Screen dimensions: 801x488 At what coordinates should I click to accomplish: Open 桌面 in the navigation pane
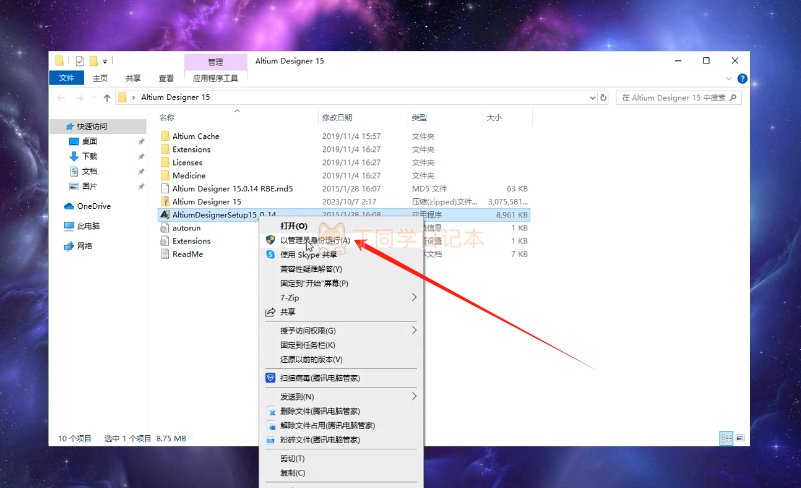pos(89,141)
